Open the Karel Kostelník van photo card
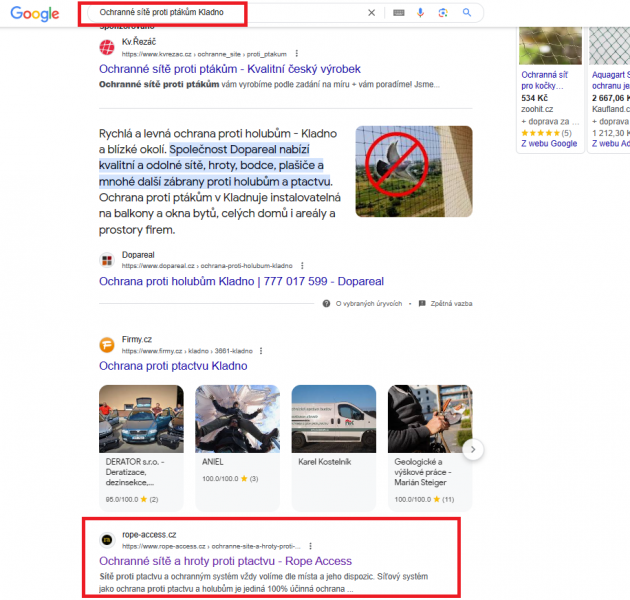The height and width of the screenshot is (600, 630). point(334,419)
